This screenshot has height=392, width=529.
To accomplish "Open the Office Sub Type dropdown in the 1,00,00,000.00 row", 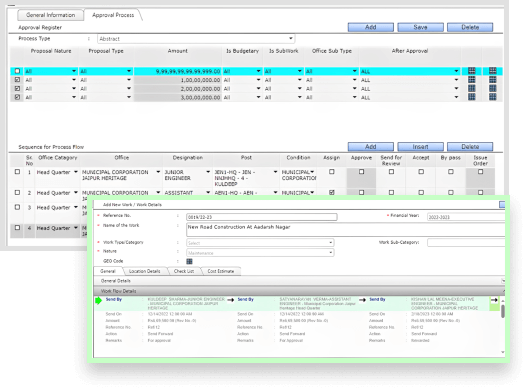I will coord(331,80).
